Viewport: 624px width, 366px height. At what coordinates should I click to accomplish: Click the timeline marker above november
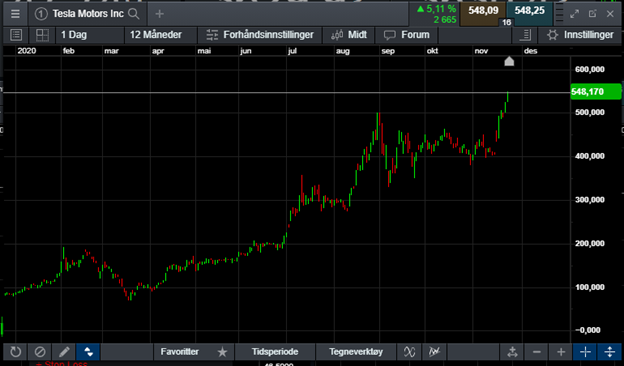pyautogui.click(x=509, y=61)
